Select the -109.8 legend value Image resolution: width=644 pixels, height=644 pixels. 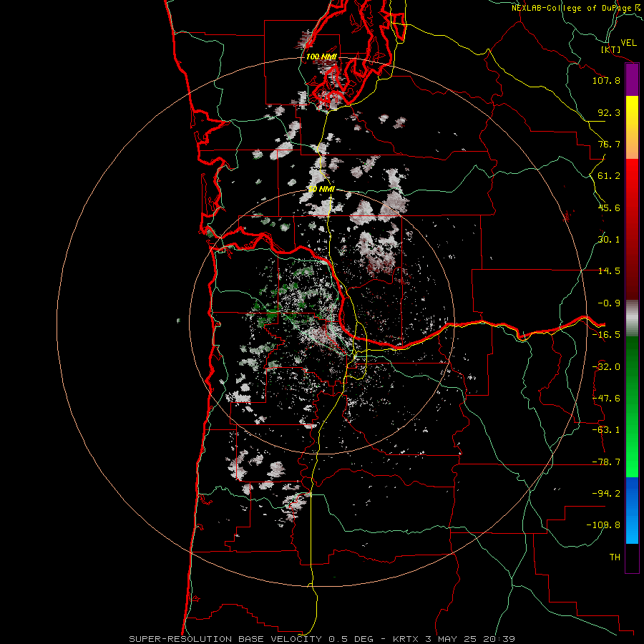coord(603,525)
